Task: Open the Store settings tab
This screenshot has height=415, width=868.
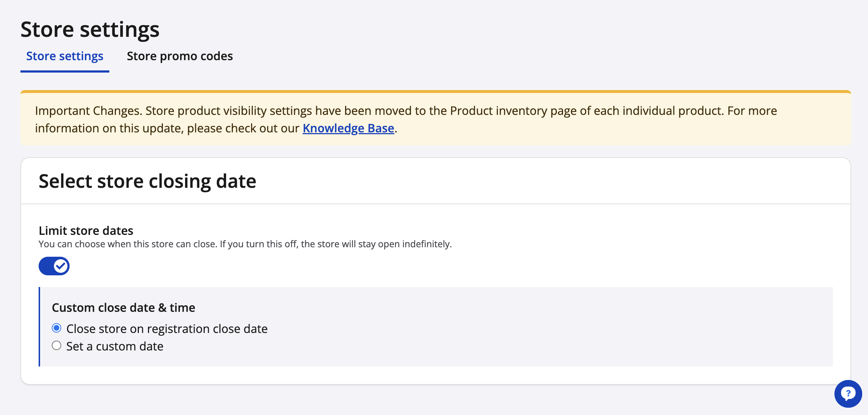Action: pos(65,56)
